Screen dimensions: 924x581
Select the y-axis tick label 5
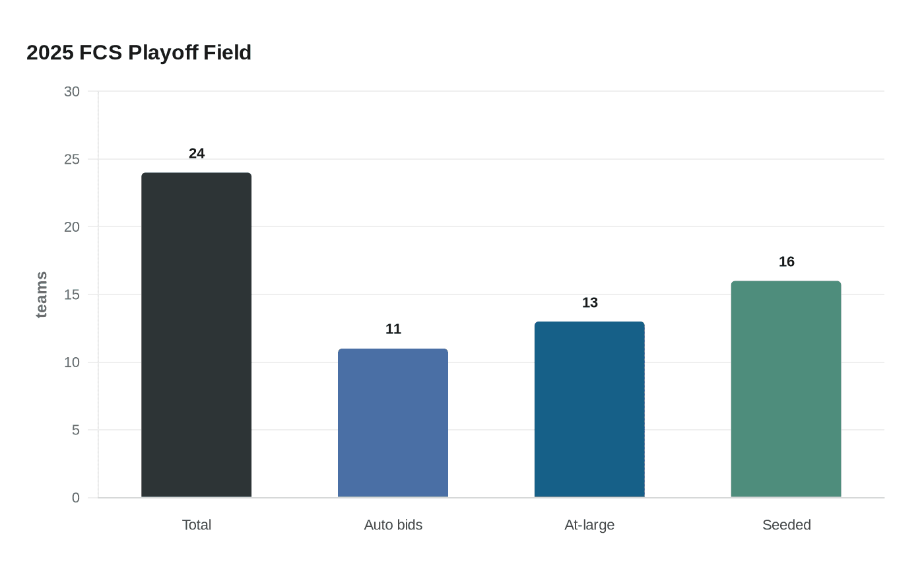pyautogui.click(x=75, y=430)
